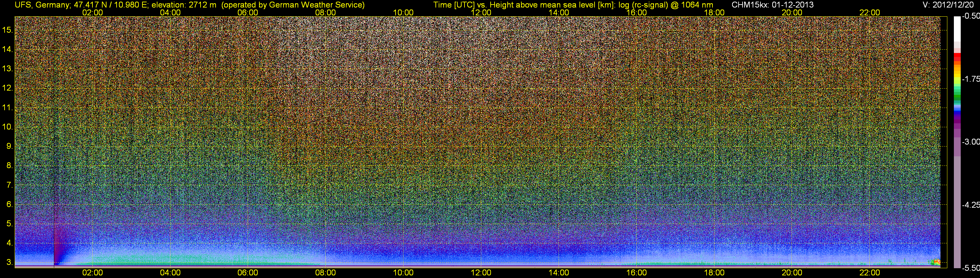The width and height of the screenshot is (980, 278).
Task: Click the '-4.25' color scale value
Action: (x=971, y=205)
